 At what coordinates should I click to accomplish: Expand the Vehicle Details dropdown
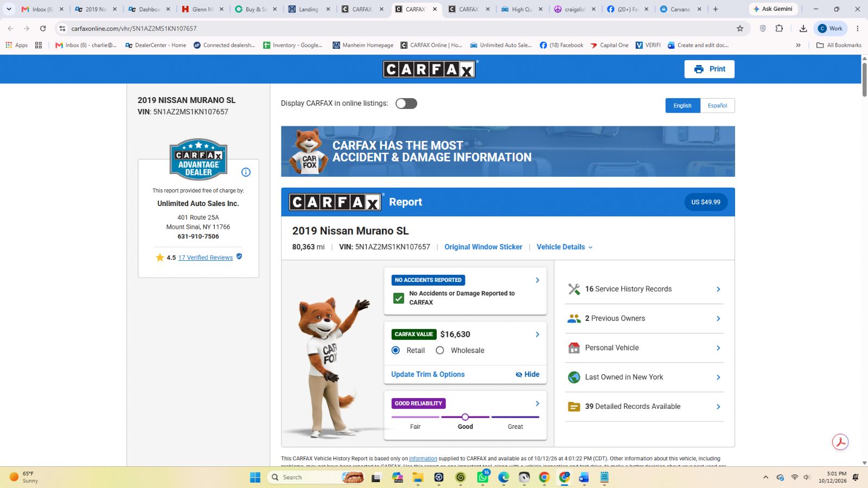(564, 247)
